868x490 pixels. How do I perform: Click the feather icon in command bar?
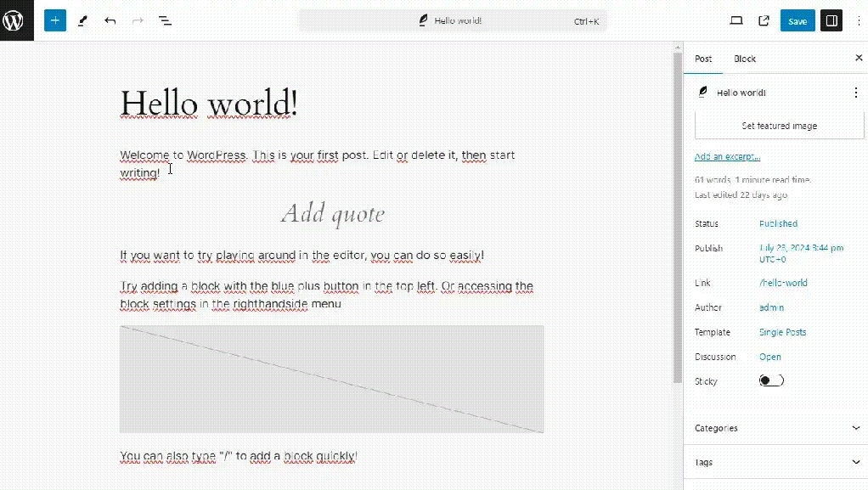423,20
